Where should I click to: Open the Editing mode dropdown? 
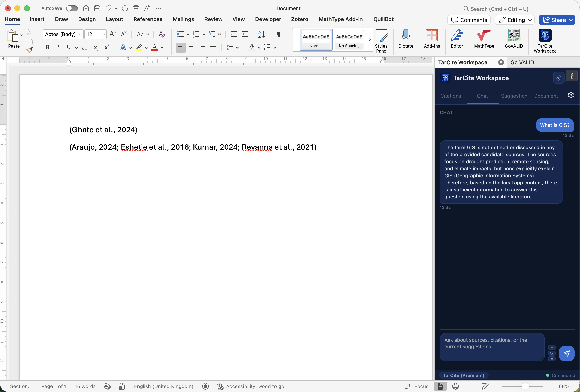tap(515, 20)
